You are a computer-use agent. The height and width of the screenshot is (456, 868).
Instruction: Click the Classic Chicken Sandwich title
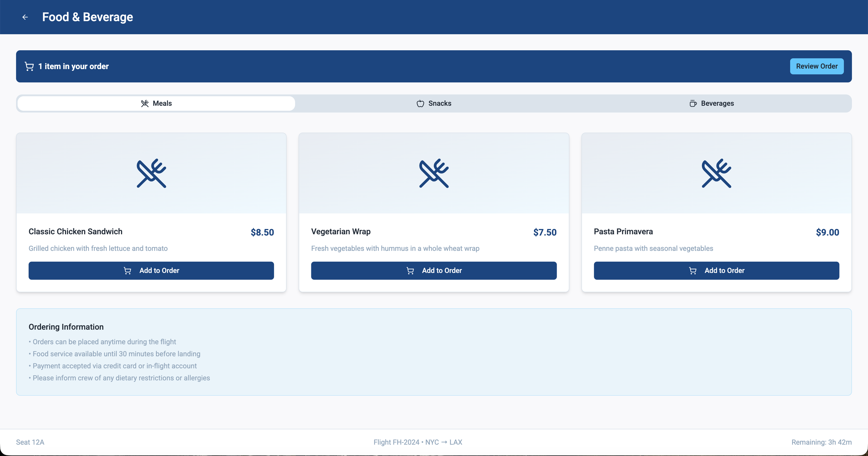pyautogui.click(x=75, y=231)
